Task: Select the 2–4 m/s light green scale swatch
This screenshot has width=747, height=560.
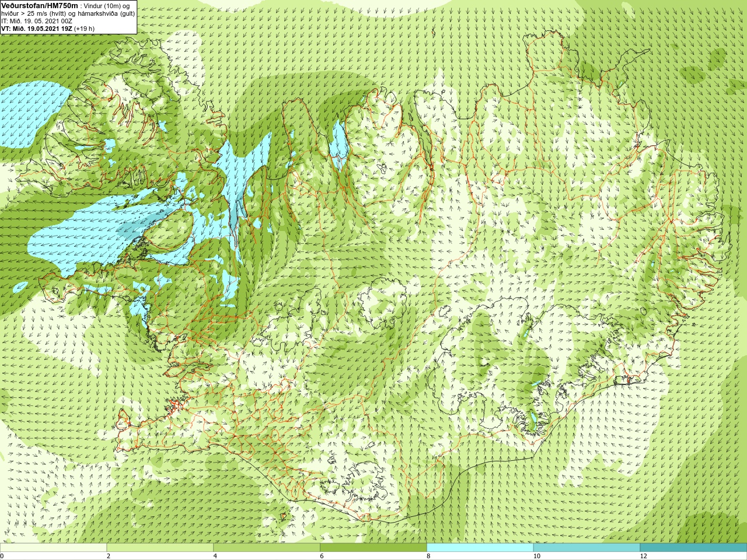Action: 160,548
